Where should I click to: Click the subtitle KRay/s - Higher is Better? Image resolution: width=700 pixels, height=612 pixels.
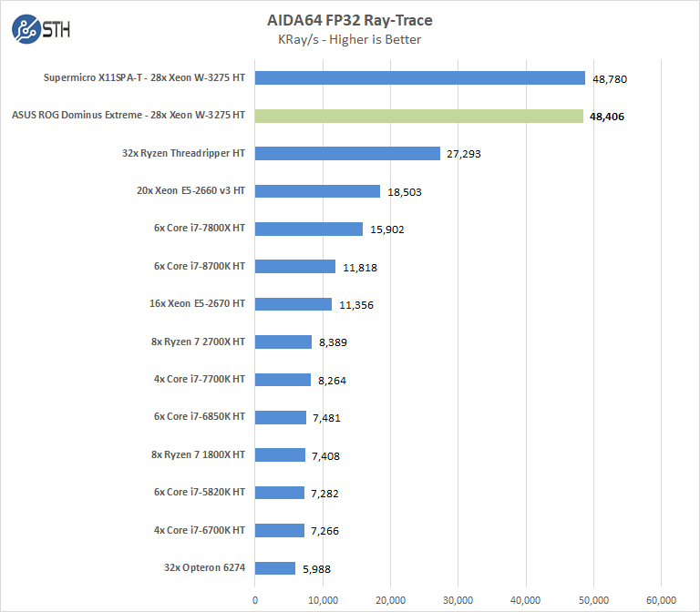click(x=350, y=40)
